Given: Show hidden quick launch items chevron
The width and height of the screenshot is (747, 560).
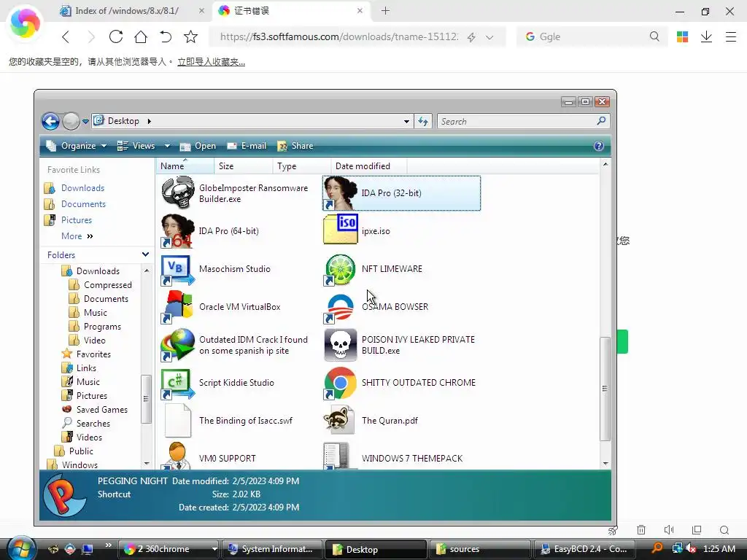Looking at the screenshot, I should pos(109,545).
